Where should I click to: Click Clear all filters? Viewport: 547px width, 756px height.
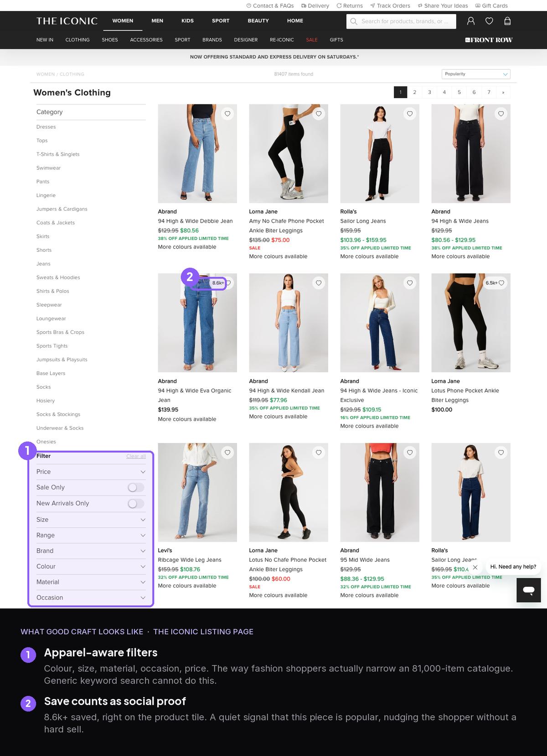136,456
